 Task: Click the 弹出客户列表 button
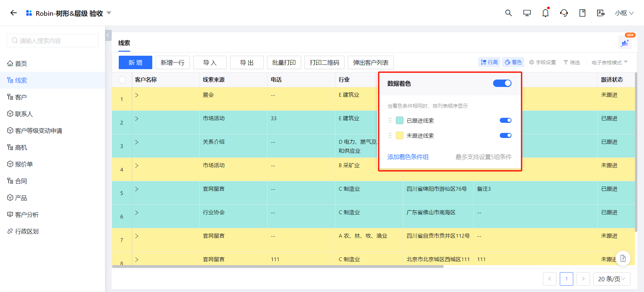pyautogui.click(x=371, y=62)
